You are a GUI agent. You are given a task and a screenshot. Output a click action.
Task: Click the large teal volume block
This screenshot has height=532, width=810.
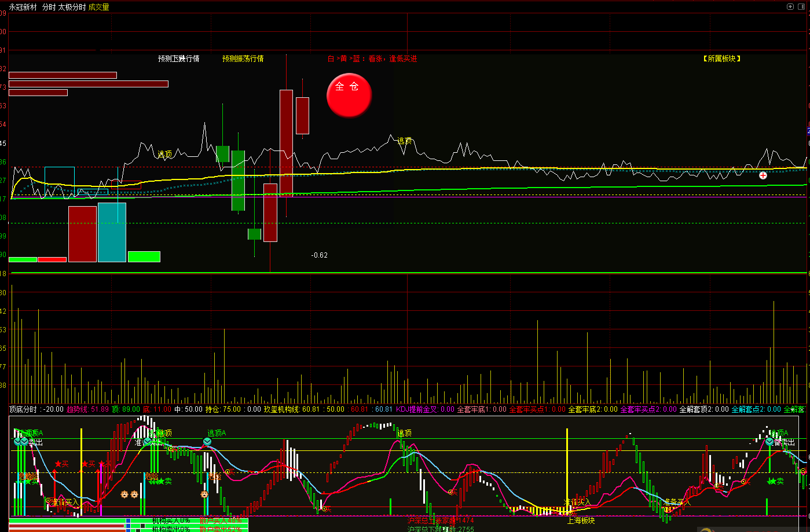[112, 232]
